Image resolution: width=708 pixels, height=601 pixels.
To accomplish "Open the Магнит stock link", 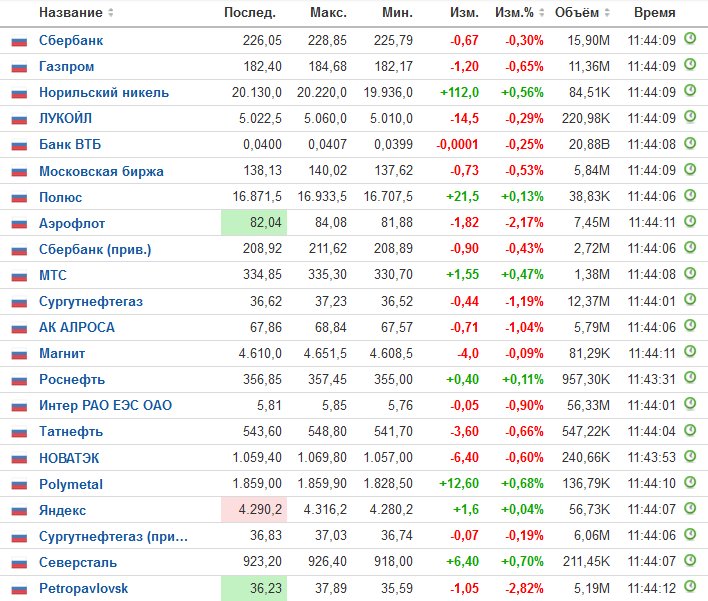I will 62,354.
